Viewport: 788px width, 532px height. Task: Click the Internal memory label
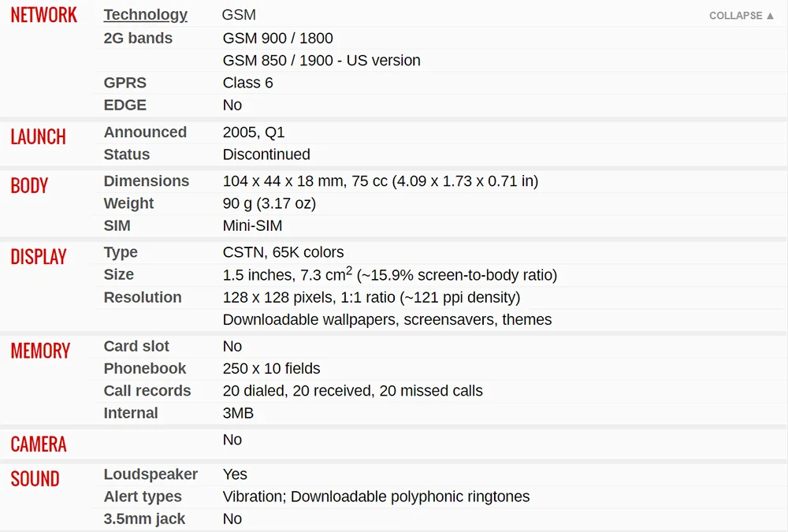(131, 413)
